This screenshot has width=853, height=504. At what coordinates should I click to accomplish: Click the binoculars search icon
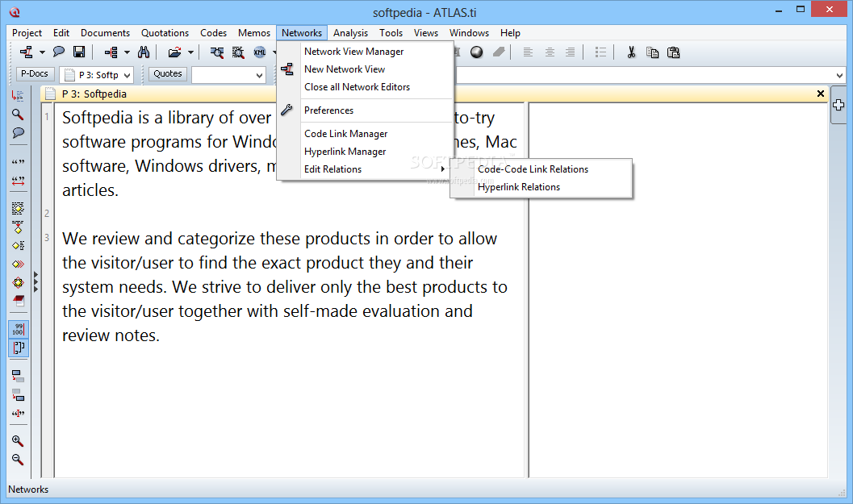point(144,52)
